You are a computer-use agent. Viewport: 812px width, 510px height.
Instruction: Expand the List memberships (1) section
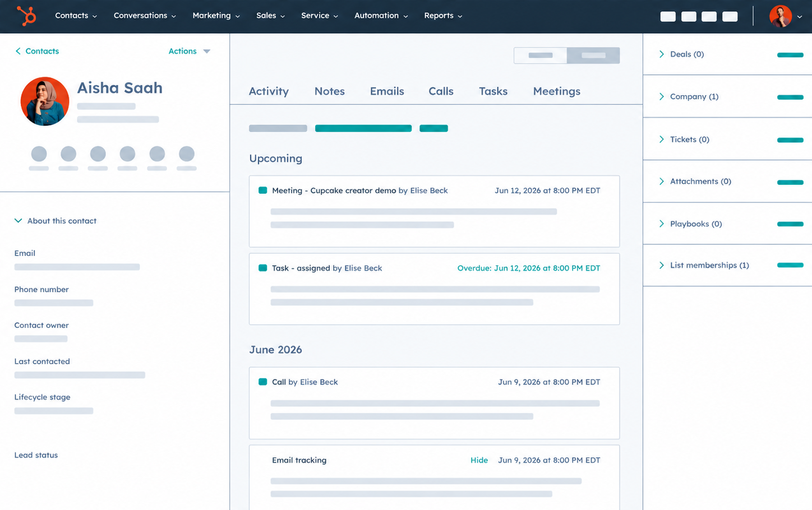pos(662,265)
